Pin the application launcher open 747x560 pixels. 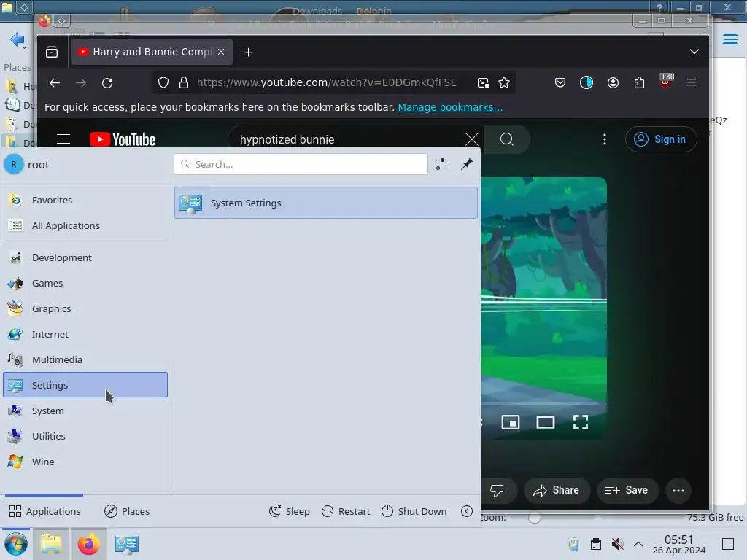click(467, 164)
